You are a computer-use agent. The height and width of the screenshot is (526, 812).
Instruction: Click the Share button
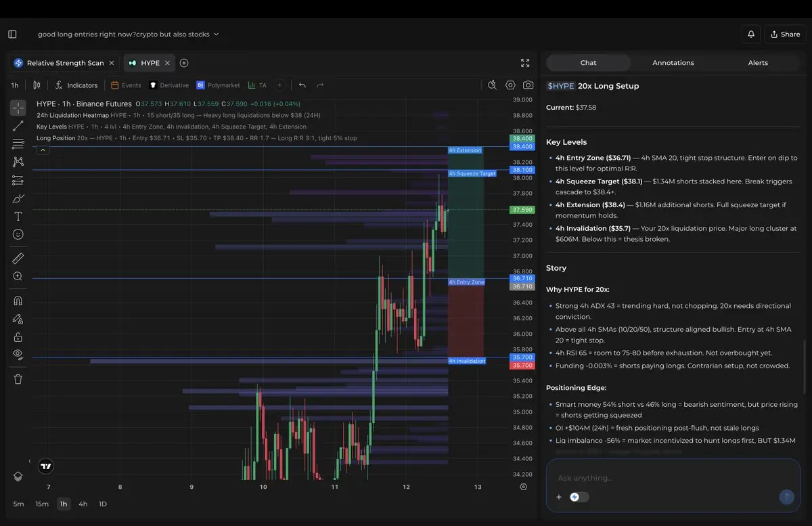click(x=784, y=34)
